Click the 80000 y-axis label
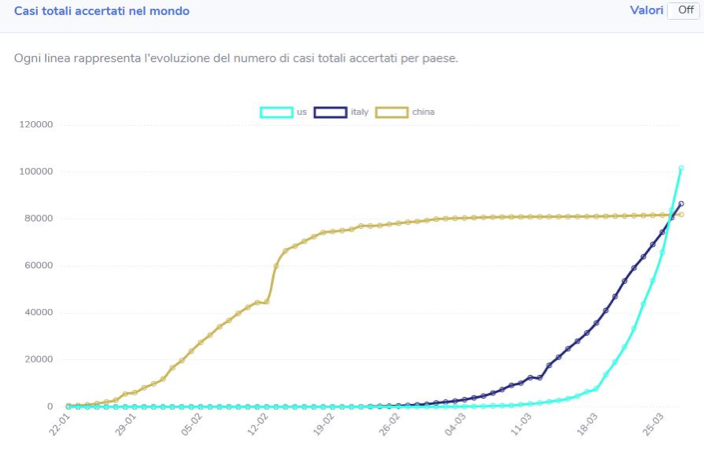Viewport: 704px width, 450px height. pyautogui.click(x=39, y=219)
